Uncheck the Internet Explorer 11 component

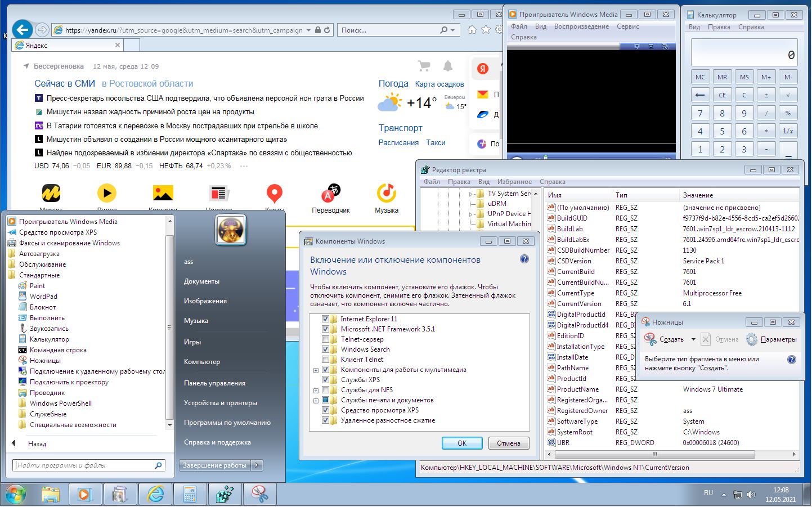coord(325,319)
